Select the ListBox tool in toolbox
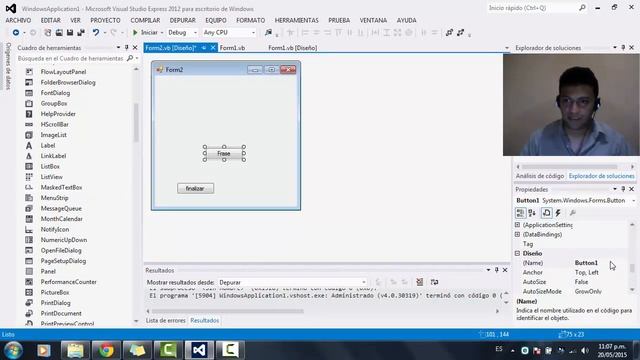The height and width of the screenshot is (360, 640). pyautogui.click(x=50, y=166)
